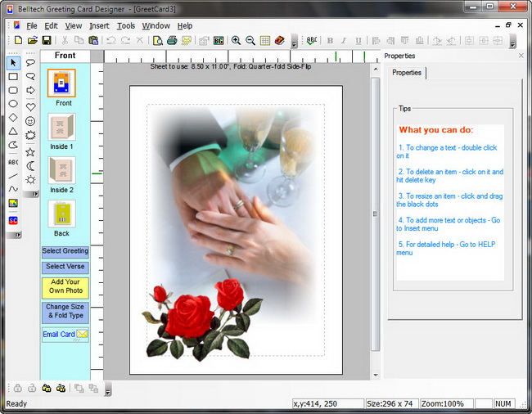Open the Insert menu

(x=99, y=25)
